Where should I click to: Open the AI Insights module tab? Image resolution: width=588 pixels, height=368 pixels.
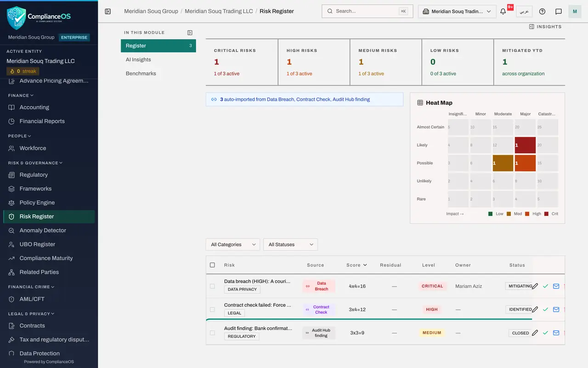click(158, 59)
